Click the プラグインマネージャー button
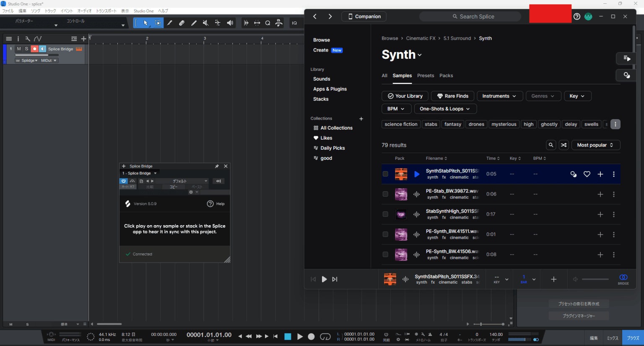 tap(579, 315)
